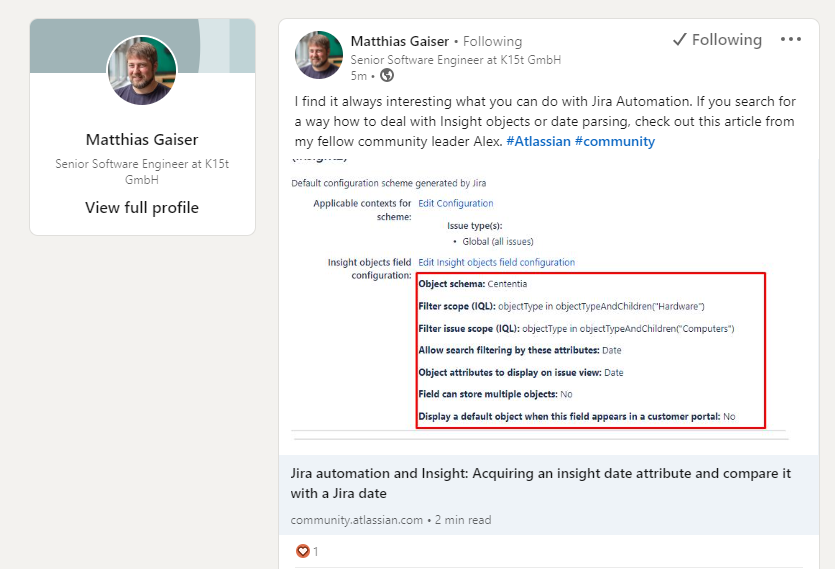Viewport: 835px width, 569px height.
Task: Click the Applicable contexts for scheme label
Action: [x=362, y=210]
